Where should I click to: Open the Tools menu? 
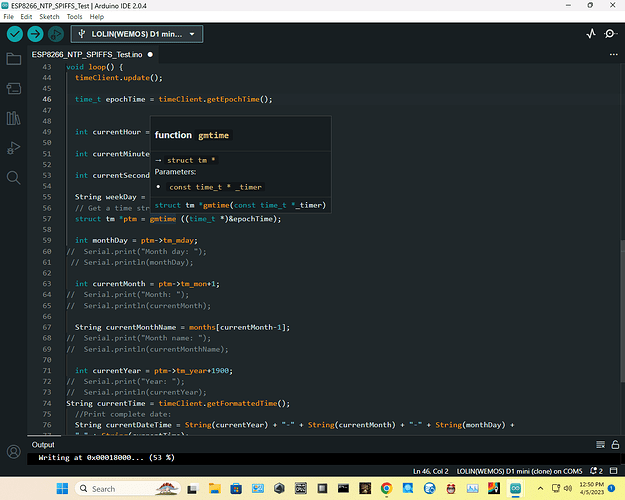[74, 17]
